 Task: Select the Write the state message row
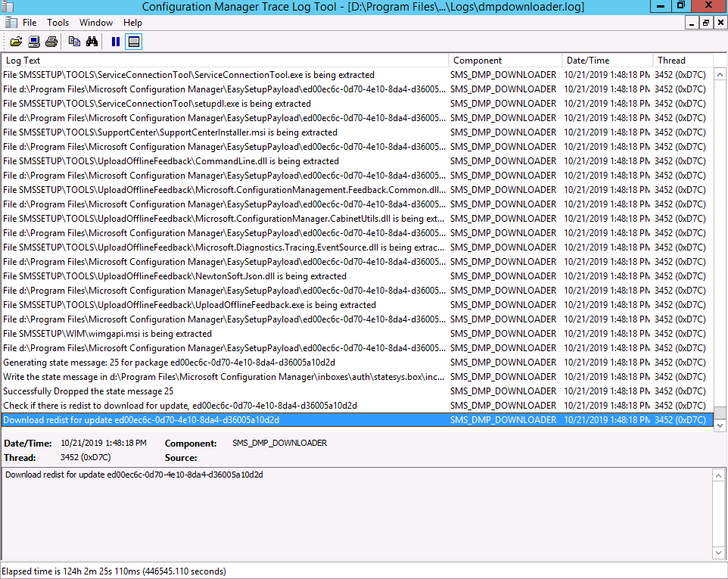tap(357, 377)
